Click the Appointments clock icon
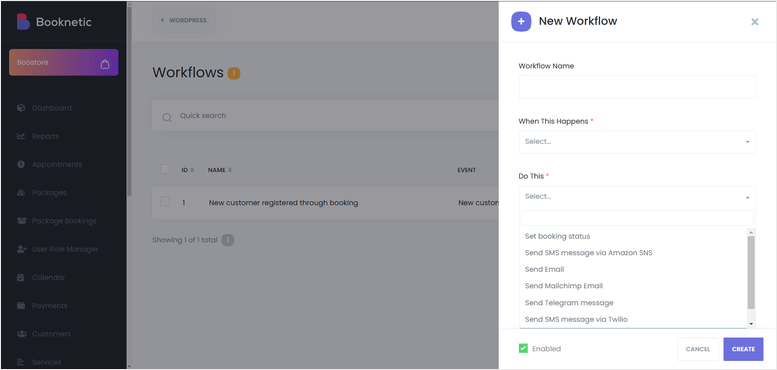This screenshot has width=777, height=370. pos(21,164)
